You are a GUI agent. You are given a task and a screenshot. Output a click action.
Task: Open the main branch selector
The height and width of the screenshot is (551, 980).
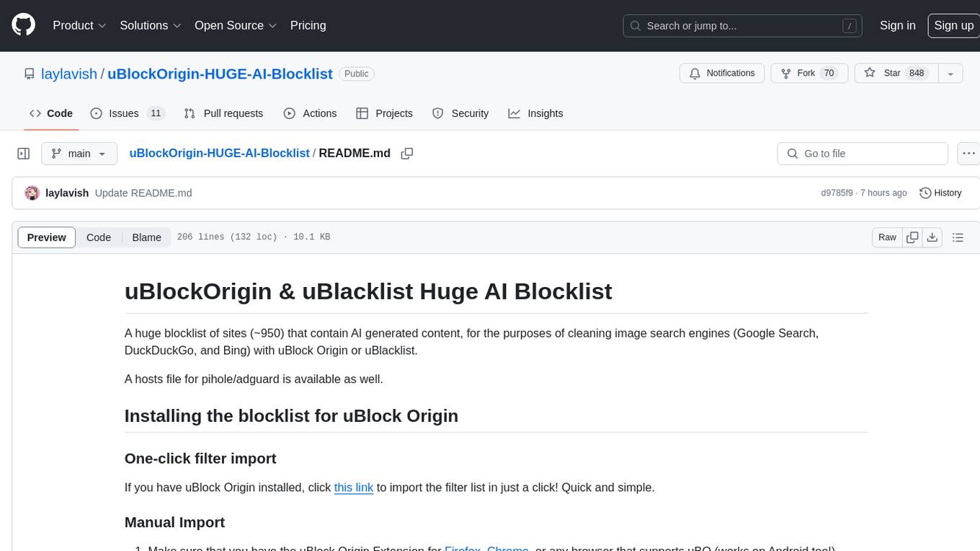click(x=79, y=154)
